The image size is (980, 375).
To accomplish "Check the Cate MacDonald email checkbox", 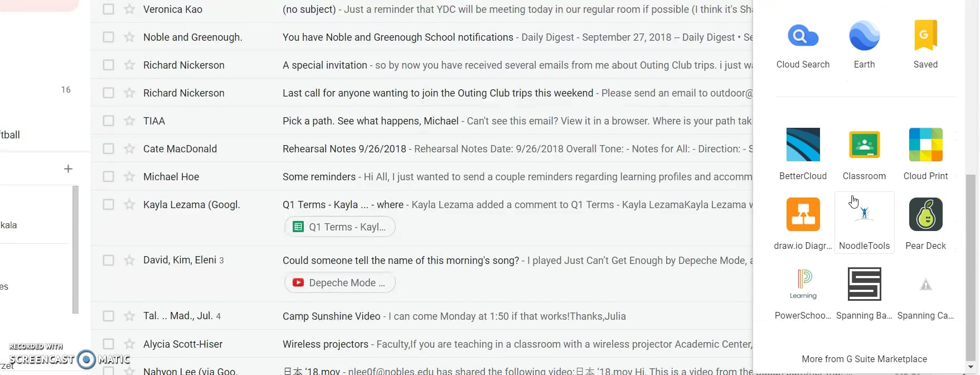I will coord(109,149).
